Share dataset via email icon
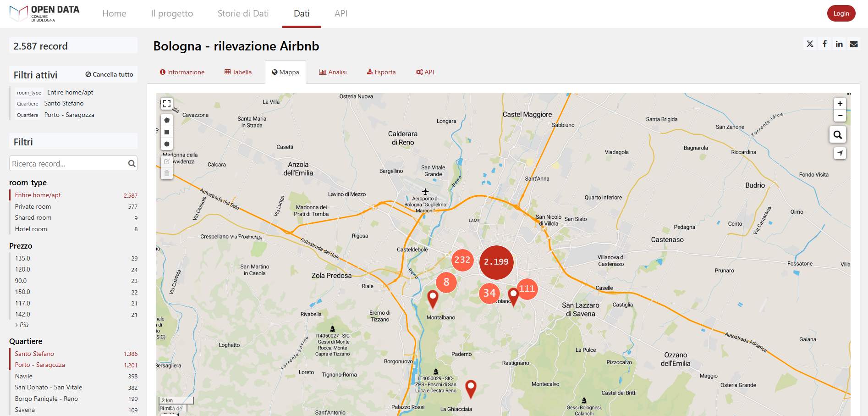This screenshot has width=868, height=416. coord(853,44)
